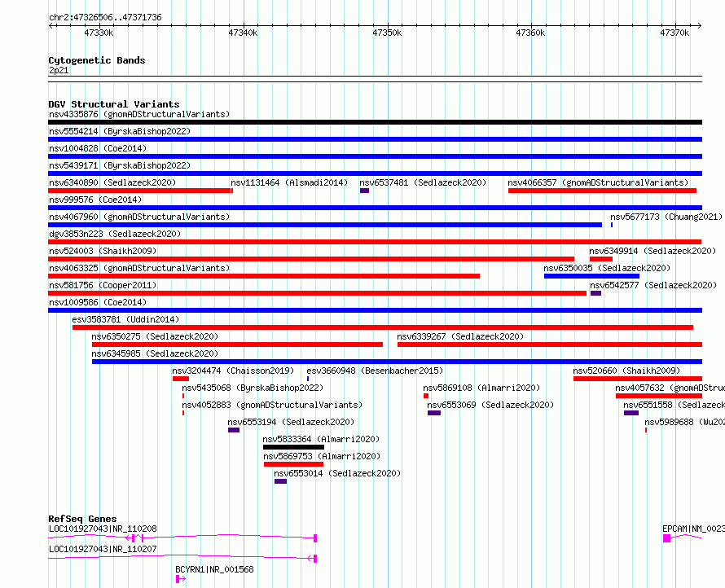725x588 pixels.
Task: Click the tiny red nsv5989688 marker
Action: tap(646, 430)
